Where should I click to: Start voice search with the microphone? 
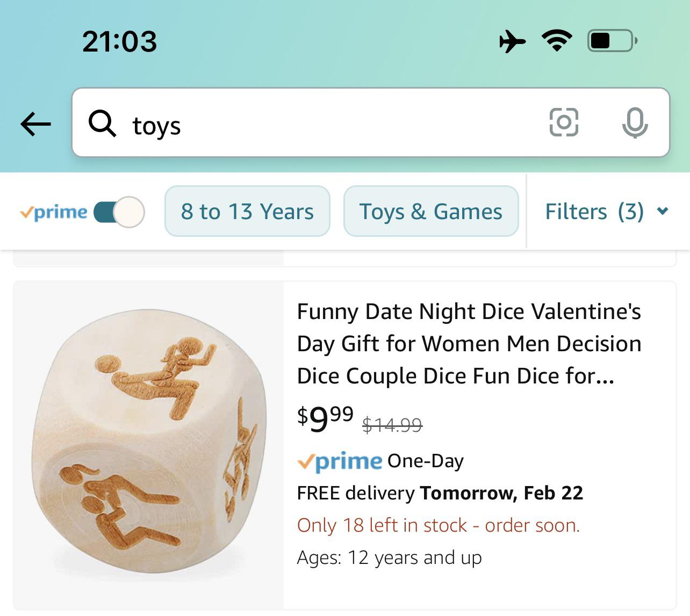coord(635,123)
